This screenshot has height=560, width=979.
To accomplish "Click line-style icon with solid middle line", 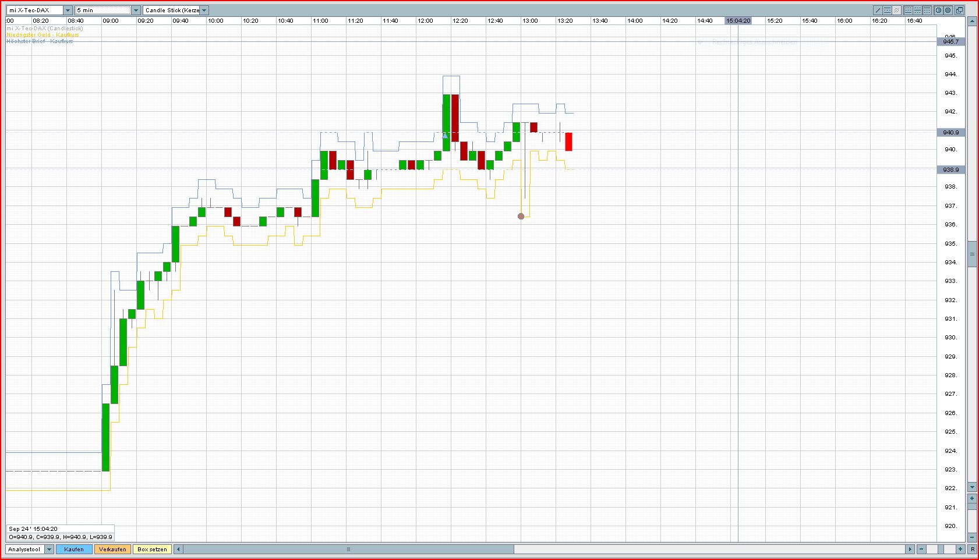I will click(x=917, y=10).
